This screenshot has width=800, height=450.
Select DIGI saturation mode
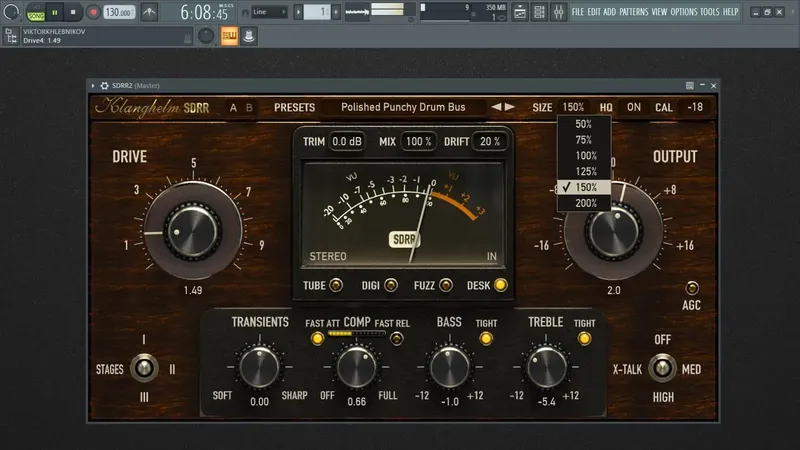point(391,285)
